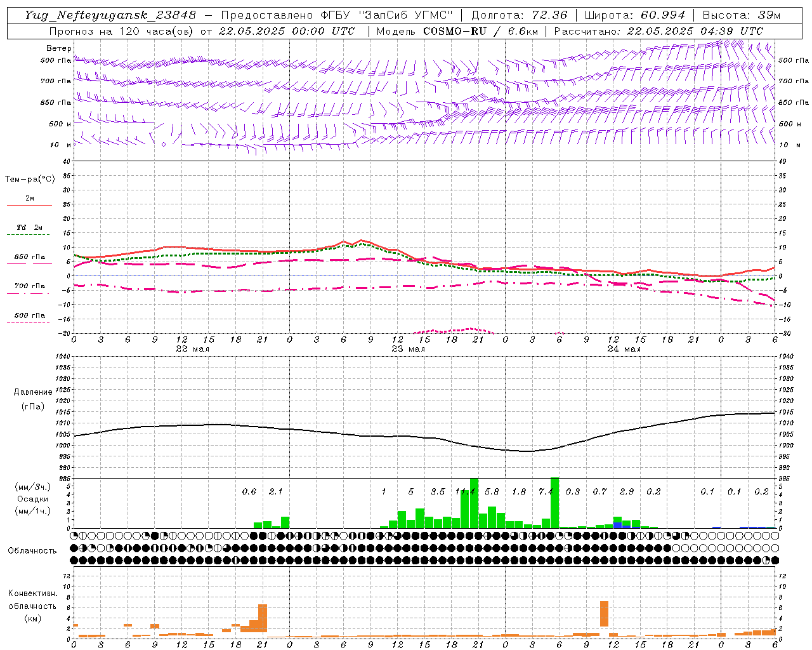Screen dimensions: 812x650
Task: Click the blue precipitation bar at 12h 24 мая
Action: click(x=618, y=525)
